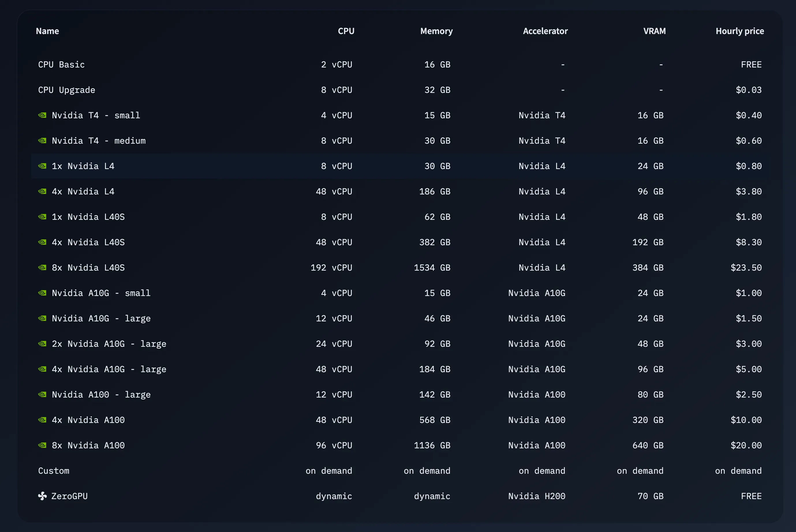
Task: Click the Nvidia icon beside T4 - medium
Action: click(42, 141)
